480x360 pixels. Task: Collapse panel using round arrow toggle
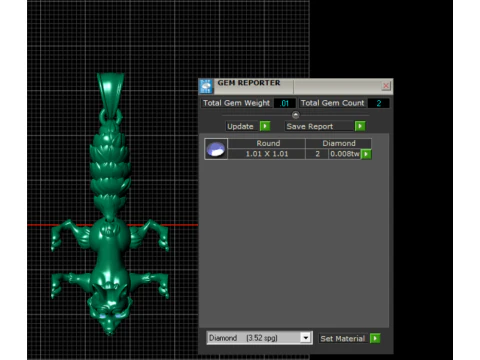tap(295, 115)
